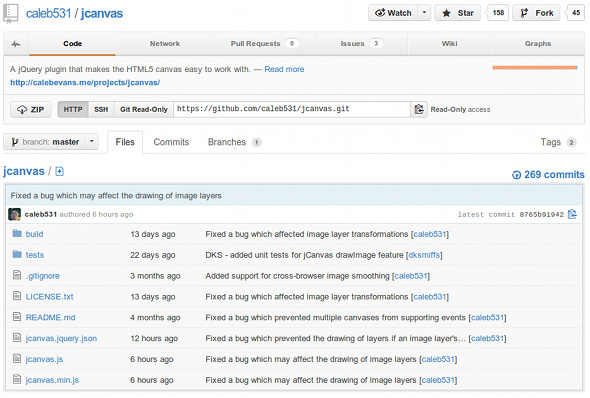Click the orange language bar
This screenshot has height=398, width=590.
[535, 68]
